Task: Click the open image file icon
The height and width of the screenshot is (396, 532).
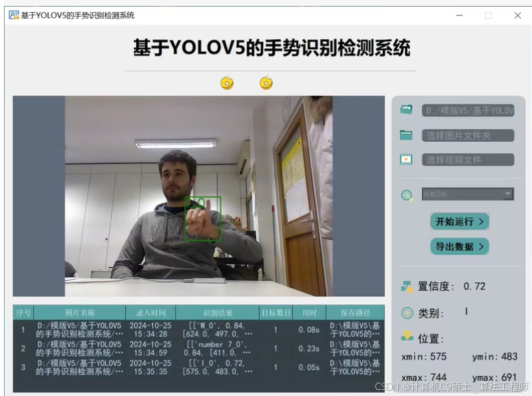Action: 406,110
